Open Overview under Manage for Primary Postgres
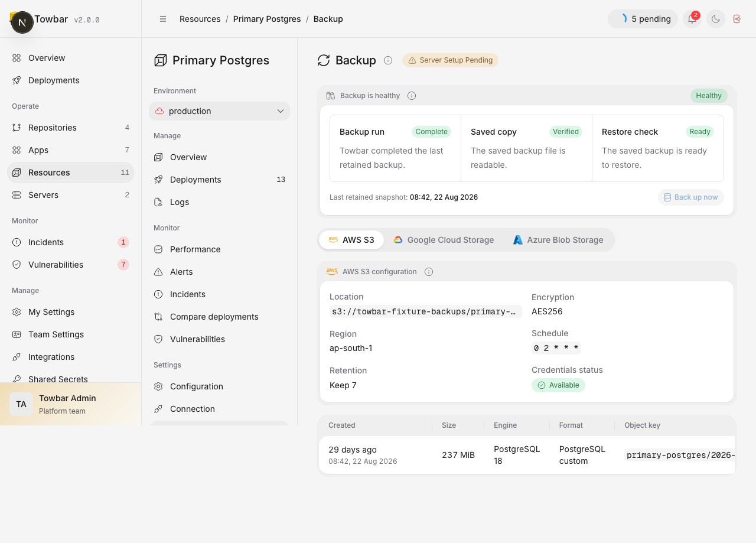This screenshot has width=756, height=543. (x=219, y=157)
